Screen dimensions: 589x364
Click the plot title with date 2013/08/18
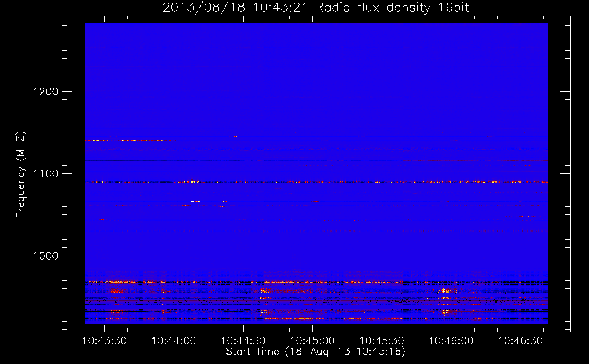pyautogui.click(x=316, y=8)
